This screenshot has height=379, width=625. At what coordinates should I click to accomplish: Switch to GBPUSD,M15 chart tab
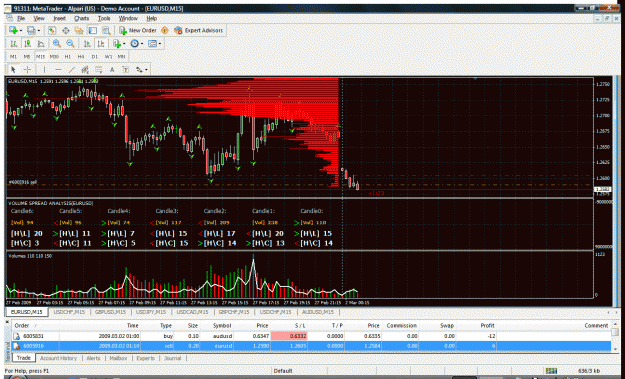click(110, 312)
